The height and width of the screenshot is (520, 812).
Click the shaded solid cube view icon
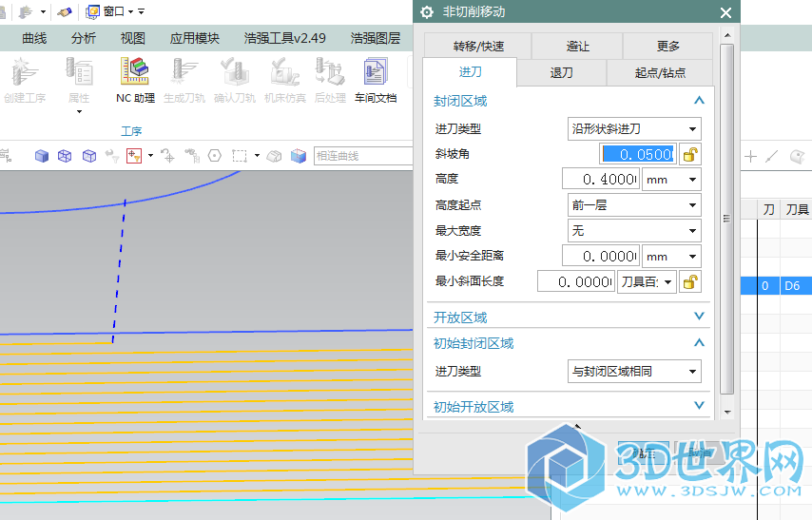[42, 156]
